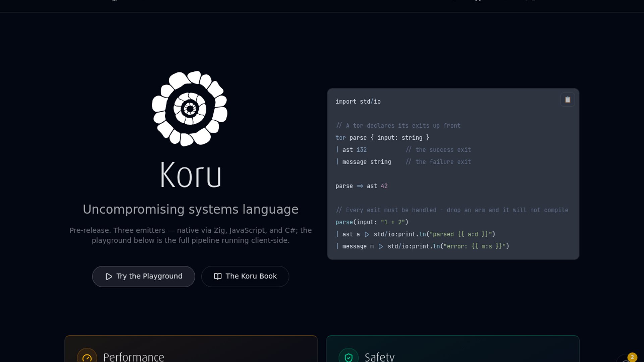The image size is (644, 362).
Task: Click the shield icon on the Safety card
Action: tap(349, 357)
